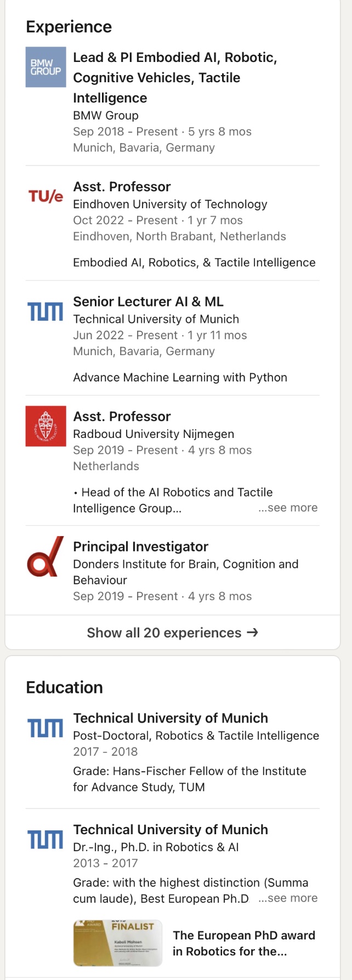Expand the Ph.D. grade text with see more
This screenshot has height=980, width=352.
coord(288,898)
